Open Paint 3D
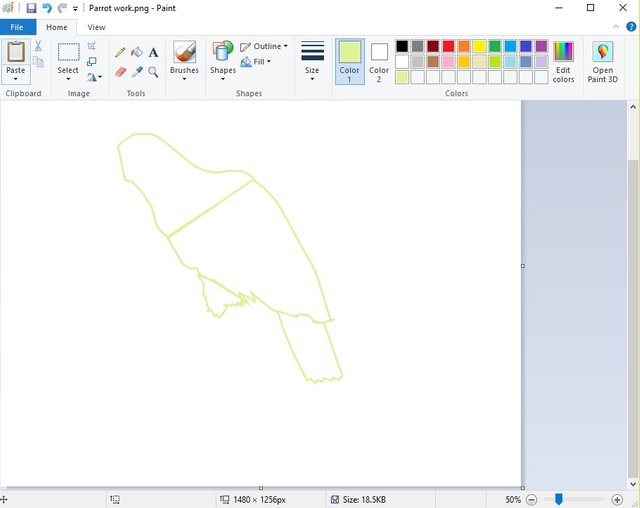Screen dimensions: 640x508 pos(602,62)
